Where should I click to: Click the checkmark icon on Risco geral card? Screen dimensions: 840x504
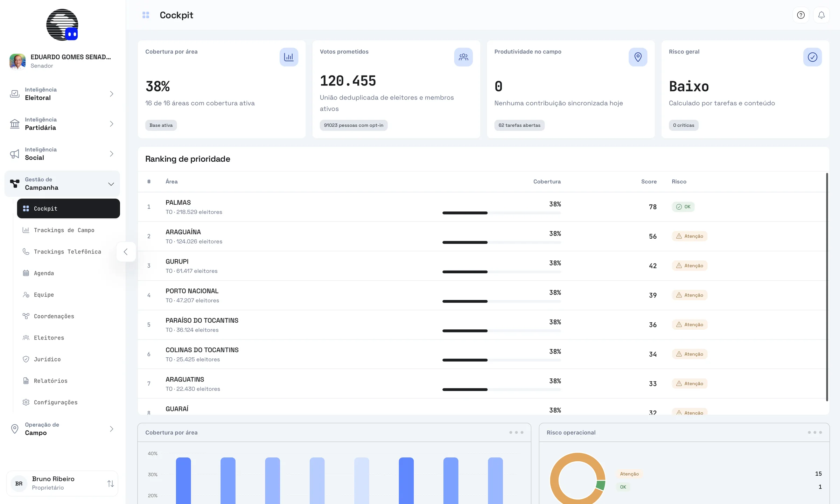point(812,57)
